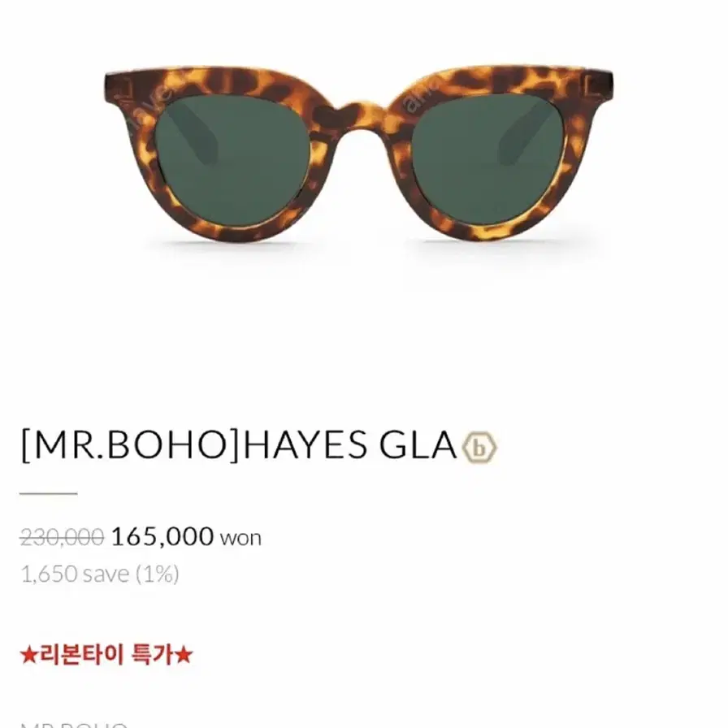728x728 pixels.
Task: Click the won currency label
Action: tap(240, 539)
